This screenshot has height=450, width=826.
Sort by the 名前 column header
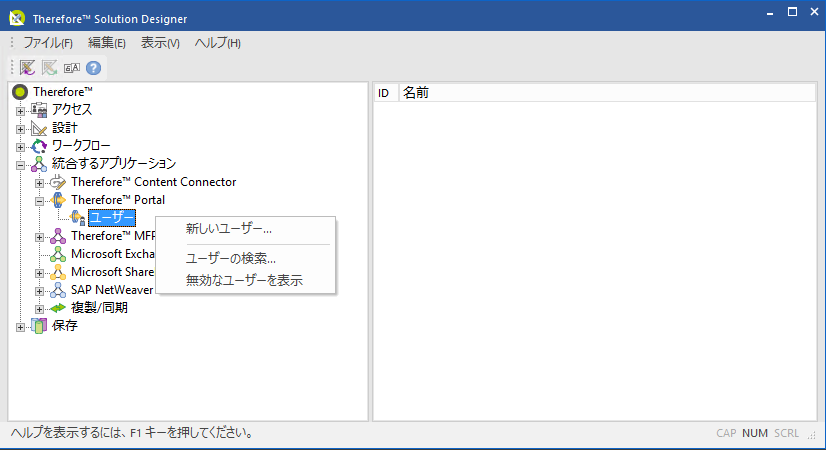click(607, 93)
